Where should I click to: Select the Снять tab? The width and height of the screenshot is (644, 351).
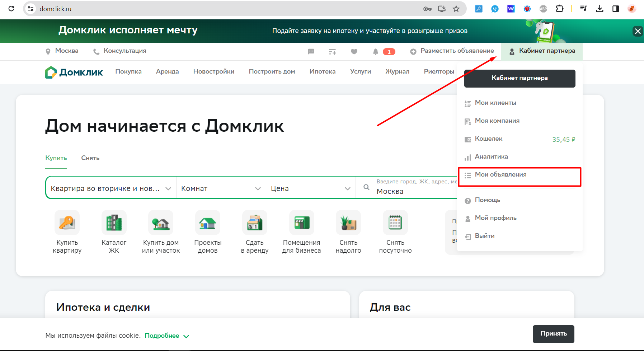point(90,158)
